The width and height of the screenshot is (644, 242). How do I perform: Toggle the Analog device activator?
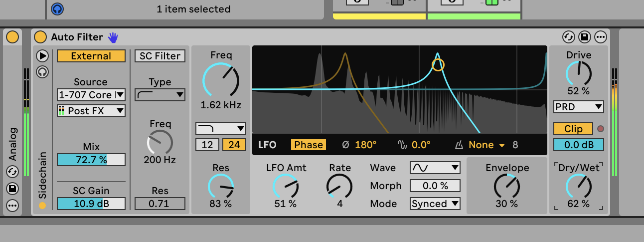[x=12, y=37]
